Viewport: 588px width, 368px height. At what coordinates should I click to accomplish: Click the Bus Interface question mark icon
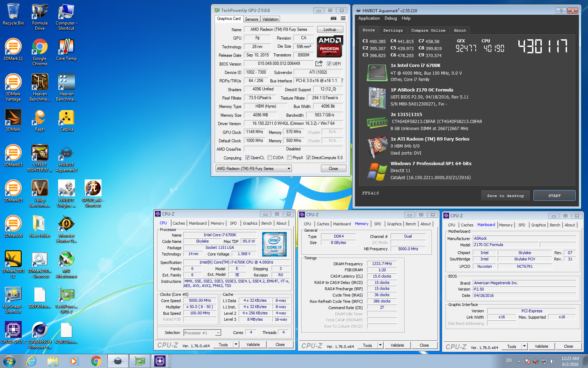342,81
